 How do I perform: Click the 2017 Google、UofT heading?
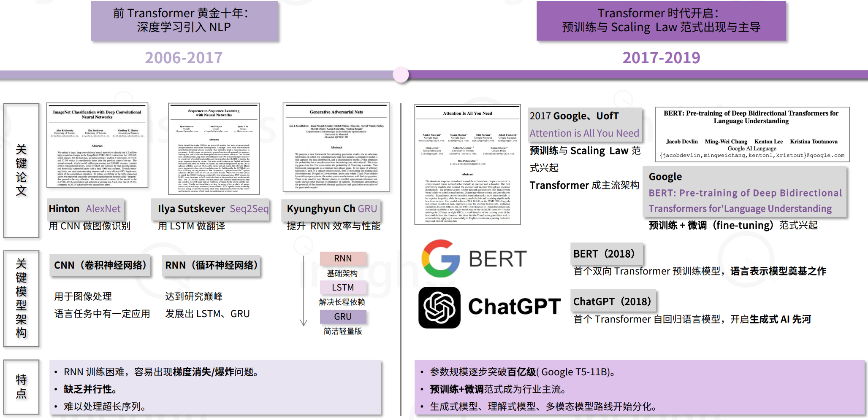tap(574, 116)
